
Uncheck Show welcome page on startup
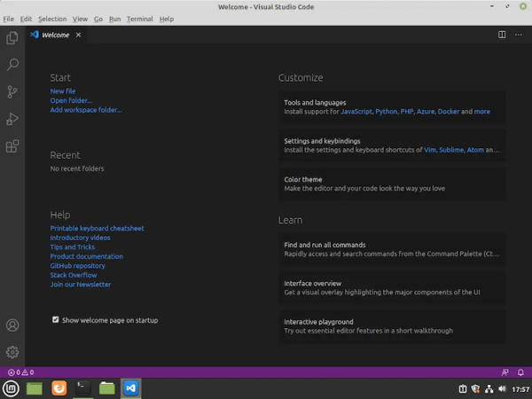point(55,319)
